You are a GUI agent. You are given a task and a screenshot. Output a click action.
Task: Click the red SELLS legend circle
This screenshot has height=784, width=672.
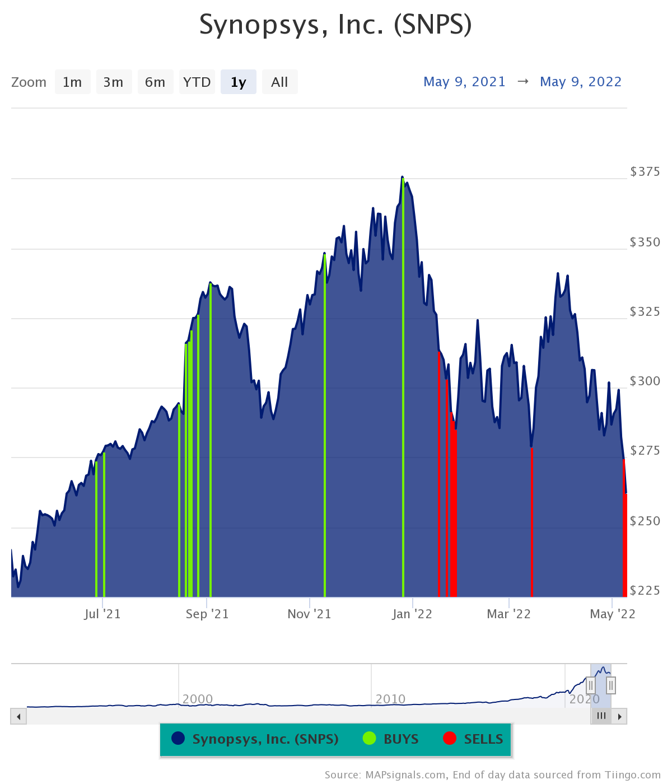click(x=450, y=739)
